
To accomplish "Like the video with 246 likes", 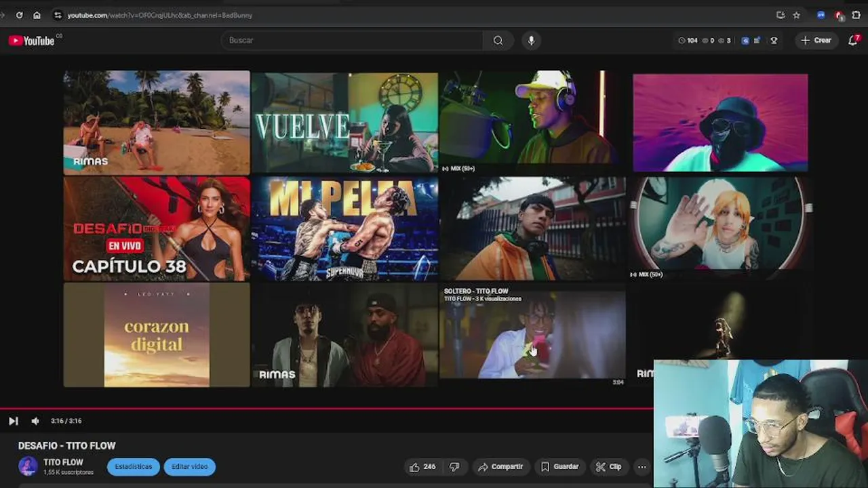I will (422, 467).
